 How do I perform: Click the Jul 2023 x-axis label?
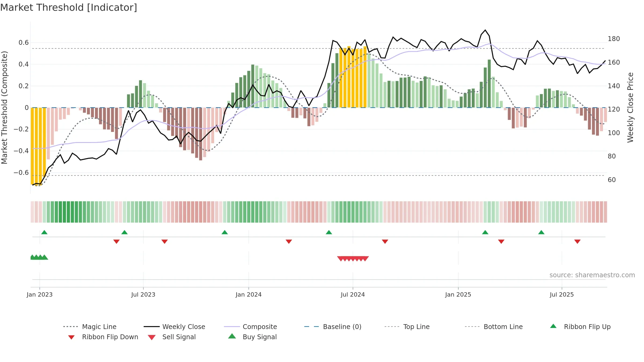click(x=143, y=295)
